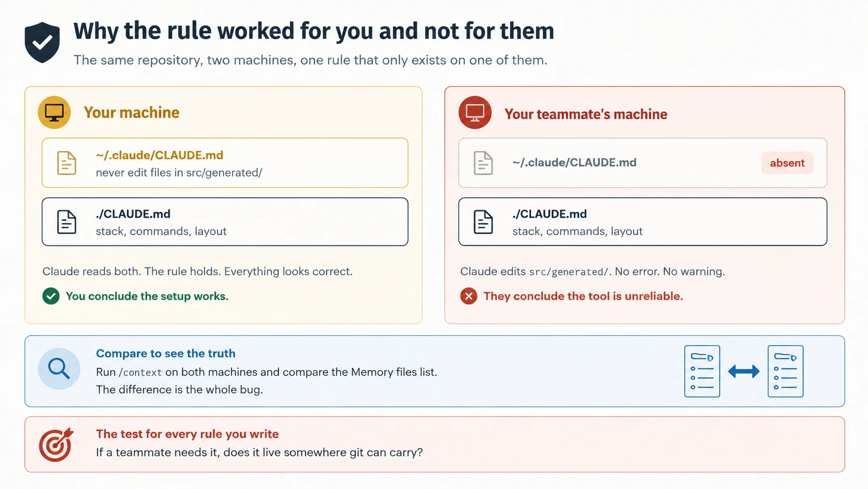Click the ./CLAUDE.md label under Your machine
Viewport: 868px width, 489px height.
(x=133, y=214)
